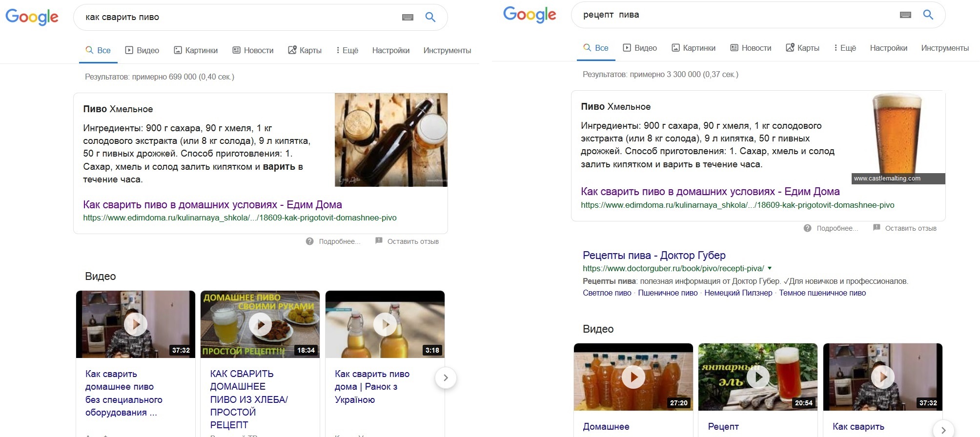Play the 20:54 'Янтарный эль' video

pos(758,377)
